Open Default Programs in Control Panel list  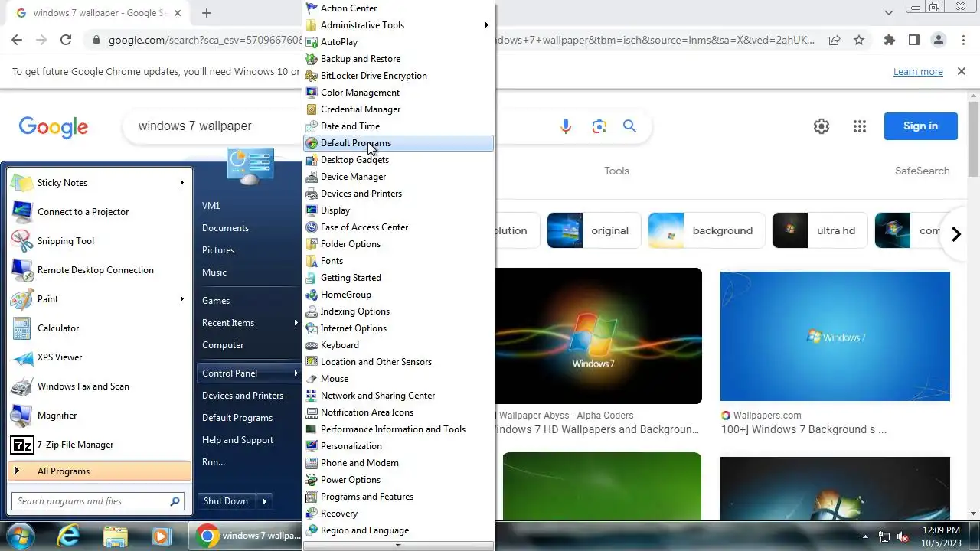[x=398, y=143]
